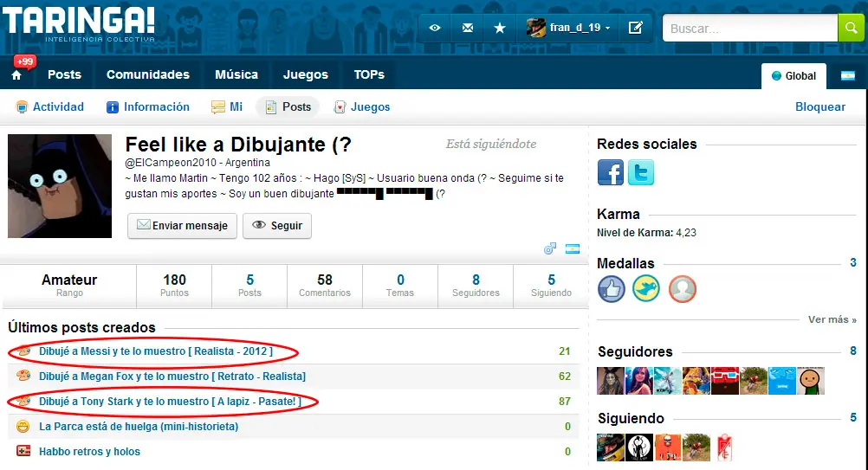This screenshot has height=470, width=868.
Task: Click Nivel de Karma: 4,23 text
Action: pyautogui.click(x=646, y=233)
